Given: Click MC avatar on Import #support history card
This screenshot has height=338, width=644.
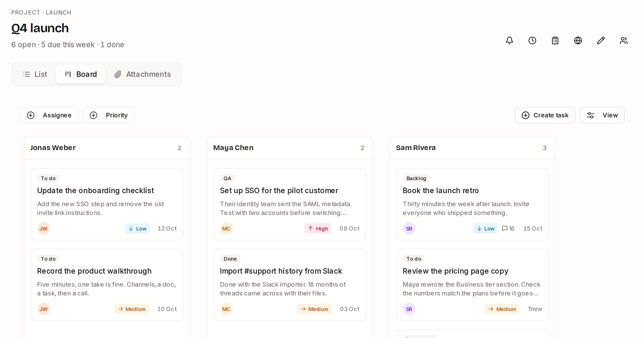Looking at the screenshot, I should 226,309.
